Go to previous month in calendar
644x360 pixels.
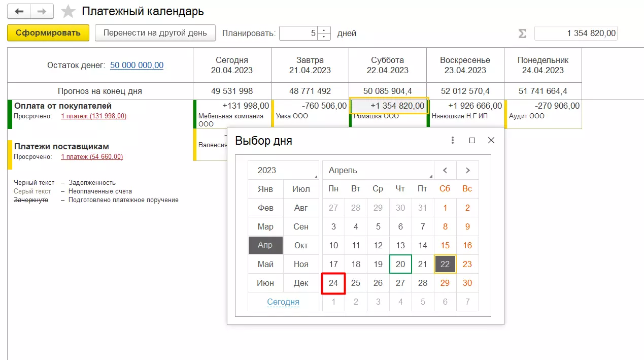point(445,170)
